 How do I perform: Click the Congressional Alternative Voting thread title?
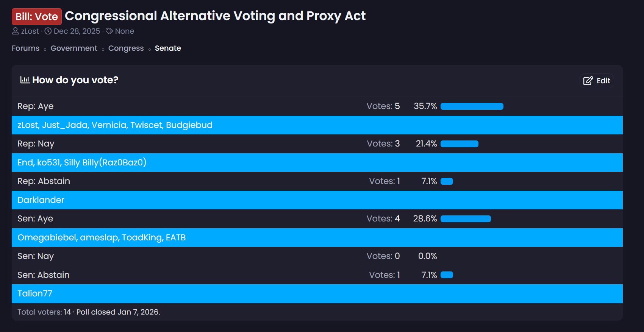(215, 16)
